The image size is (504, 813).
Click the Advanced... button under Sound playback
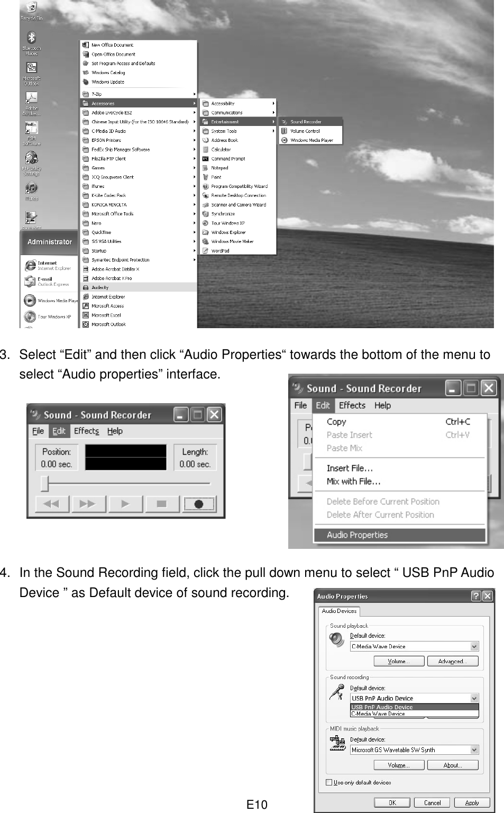(x=452, y=661)
